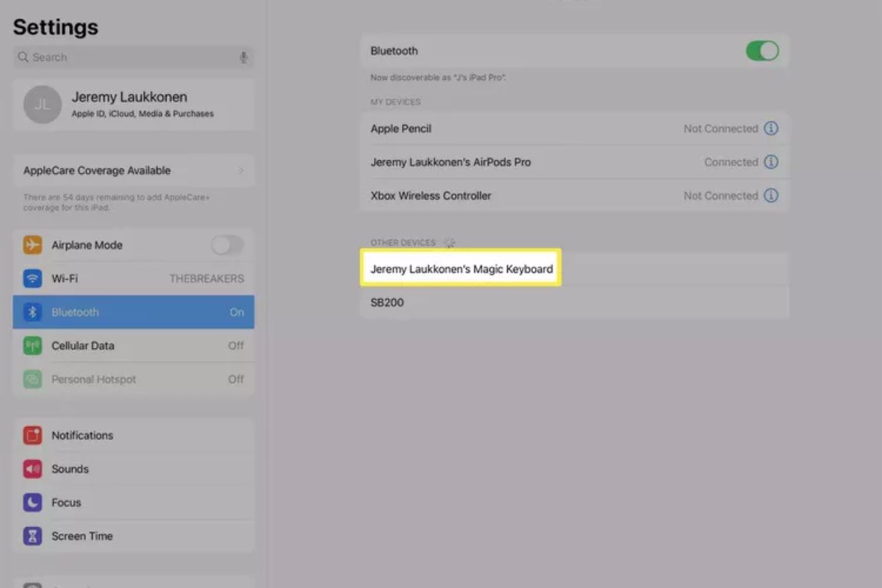Click the AppleCare 54 days remaining note
Viewport: 882px width, 588px height.
pos(116,202)
